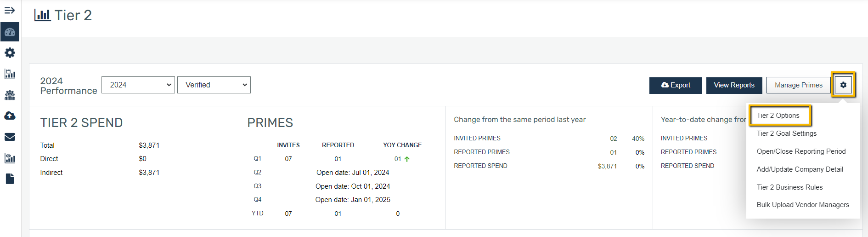Image resolution: width=868 pixels, height=237 pixels.
Task: Click the Manage Primes button
Action: [x=799, y=85]
